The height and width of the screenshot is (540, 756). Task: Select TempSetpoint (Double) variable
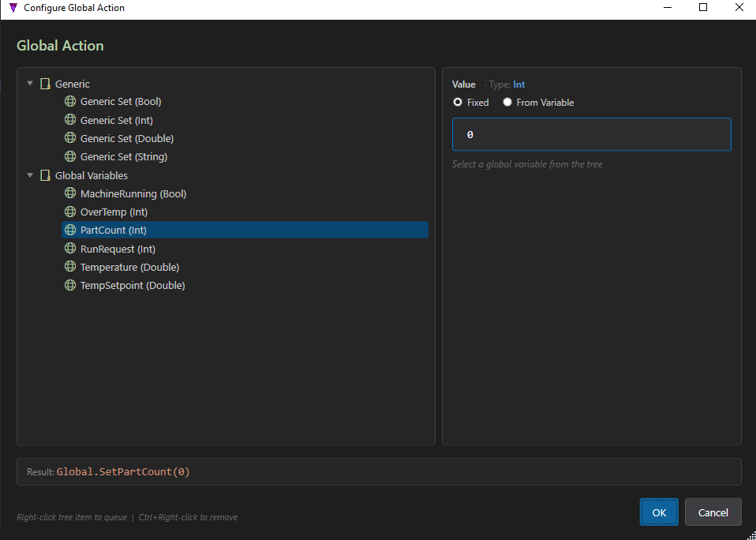click(133, 286)
